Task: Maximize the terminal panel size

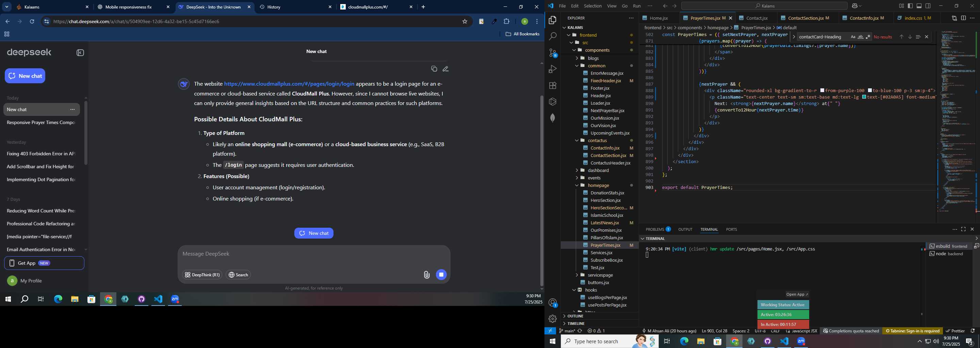Action: click(x=963, y=229)
